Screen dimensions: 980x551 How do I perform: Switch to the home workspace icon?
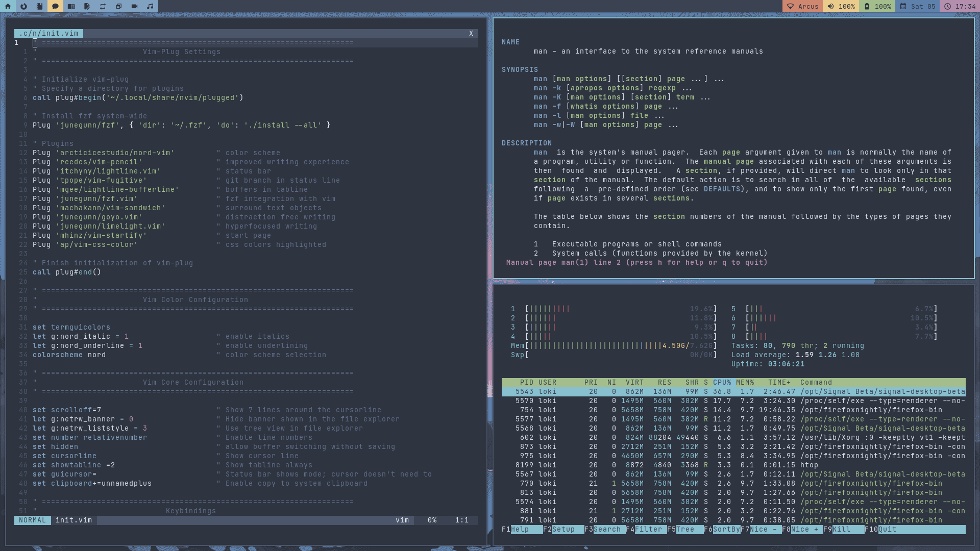coord(8,6)
